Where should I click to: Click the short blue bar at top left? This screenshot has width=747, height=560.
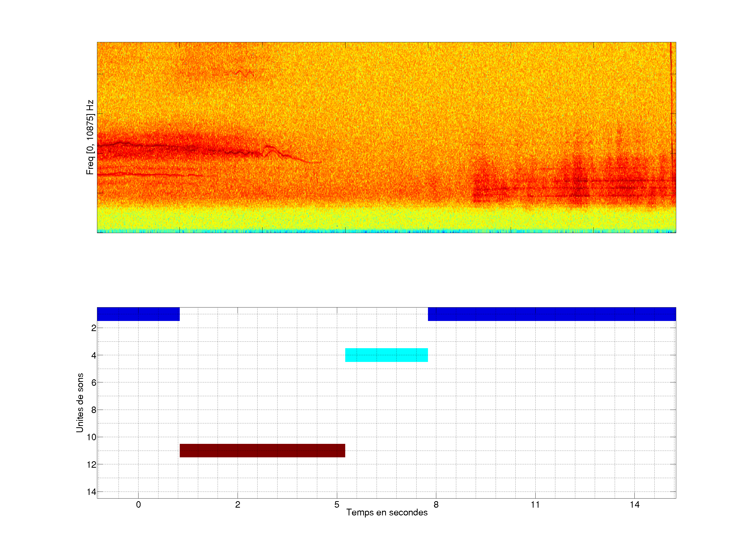(138, 314)
